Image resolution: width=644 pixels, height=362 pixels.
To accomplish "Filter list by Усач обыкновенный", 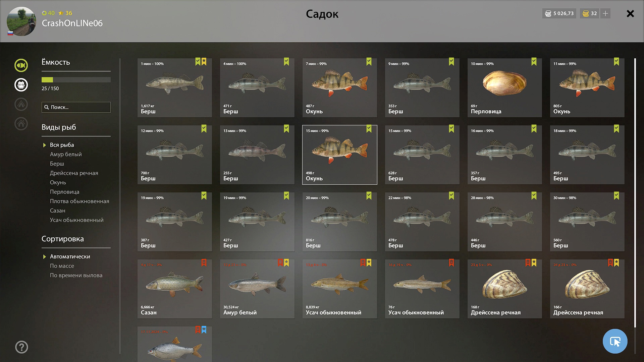I will click(x=77, y=220).
